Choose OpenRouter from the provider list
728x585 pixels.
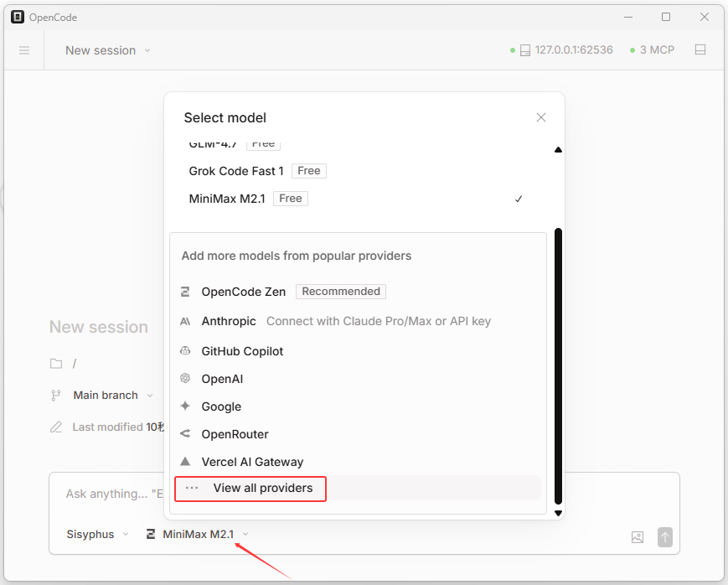click(235, 434)
